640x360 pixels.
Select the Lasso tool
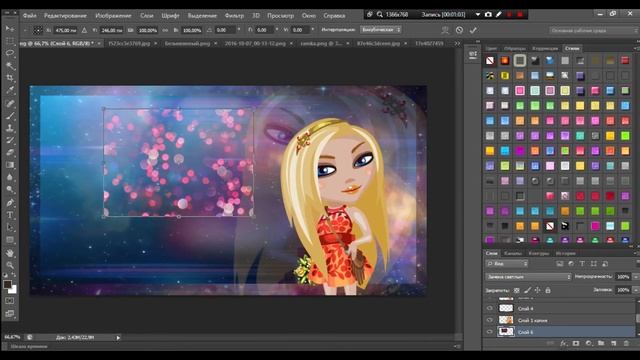click(10, 53)
